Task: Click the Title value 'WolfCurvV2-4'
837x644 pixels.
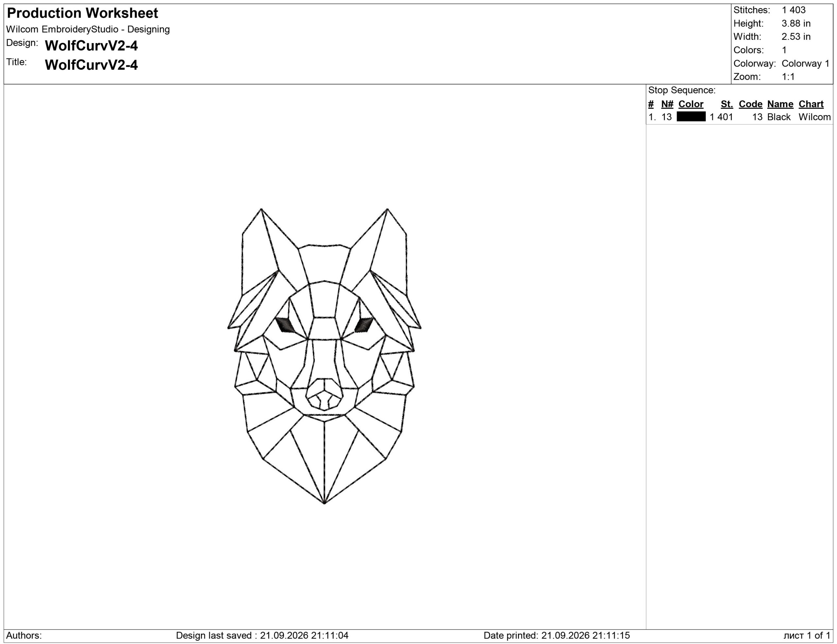Action: point(91,65)
